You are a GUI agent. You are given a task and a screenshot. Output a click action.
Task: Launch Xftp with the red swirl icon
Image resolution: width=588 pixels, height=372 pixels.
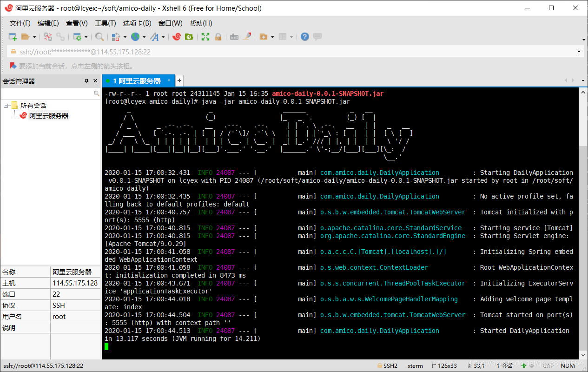(177, 37)
